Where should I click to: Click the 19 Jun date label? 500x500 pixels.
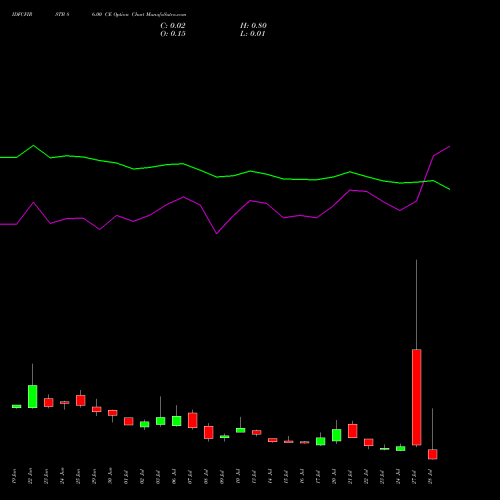pos(14,476)
